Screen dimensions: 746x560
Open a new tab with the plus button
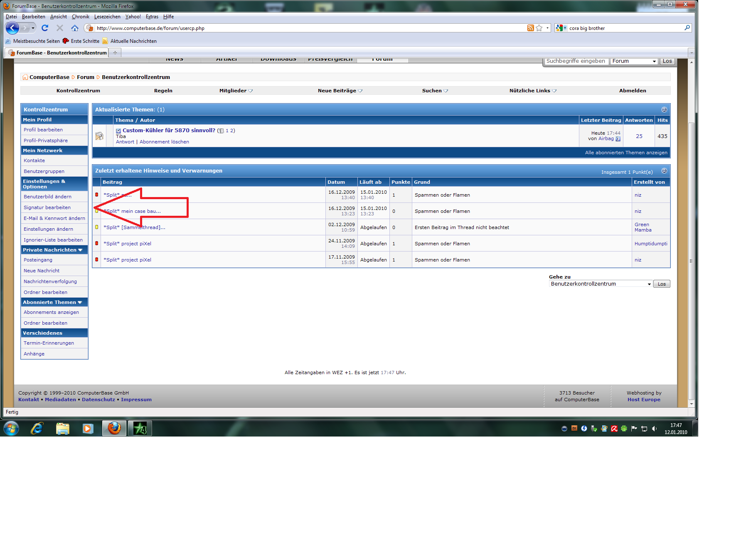pos(115,53)
